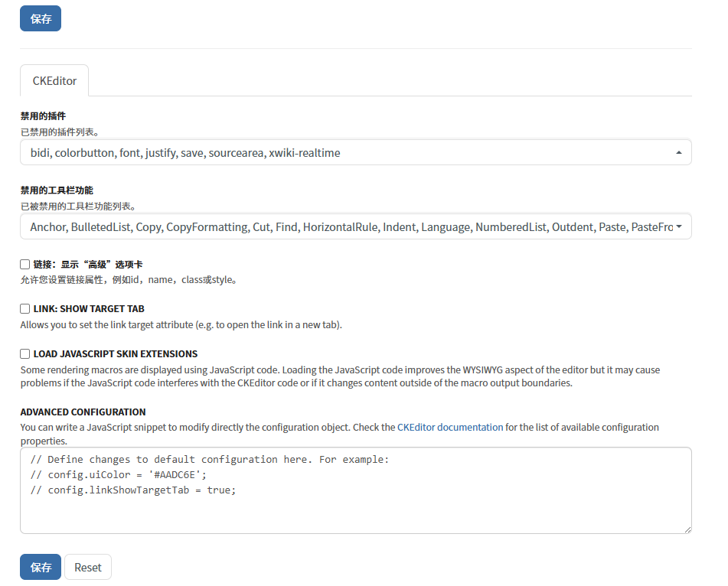Click the 禁用的插件 field label
The height and width of the screenshot is (586, 728).
(x=43, y=116)
